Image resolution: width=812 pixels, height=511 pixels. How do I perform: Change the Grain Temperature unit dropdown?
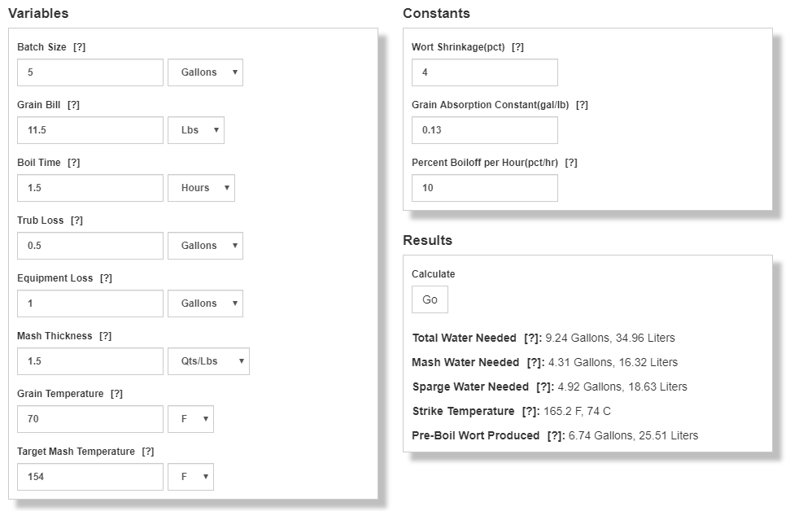click(x=190, y=419)
